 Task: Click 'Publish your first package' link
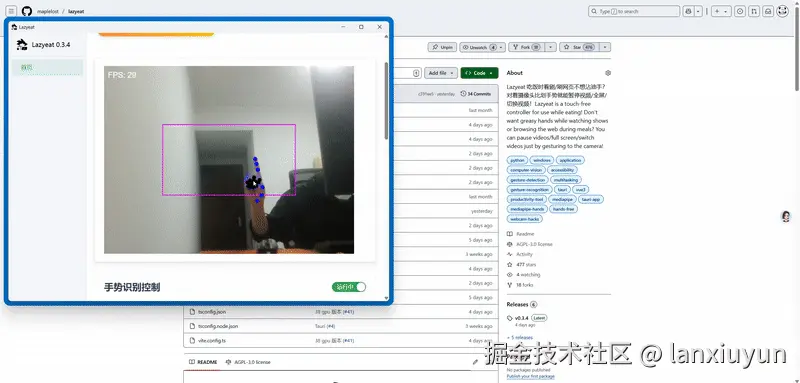(531, 376)
